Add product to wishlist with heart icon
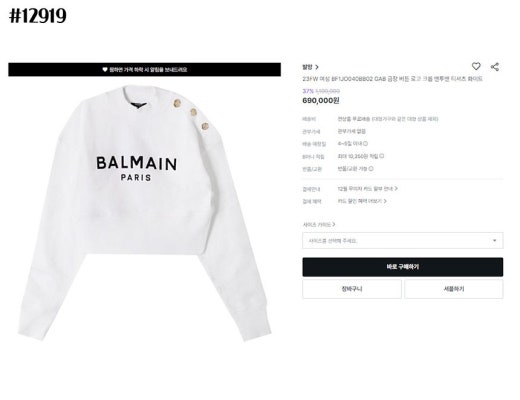Viewport: 520px width, 400px height. click(x=476, y=66)
